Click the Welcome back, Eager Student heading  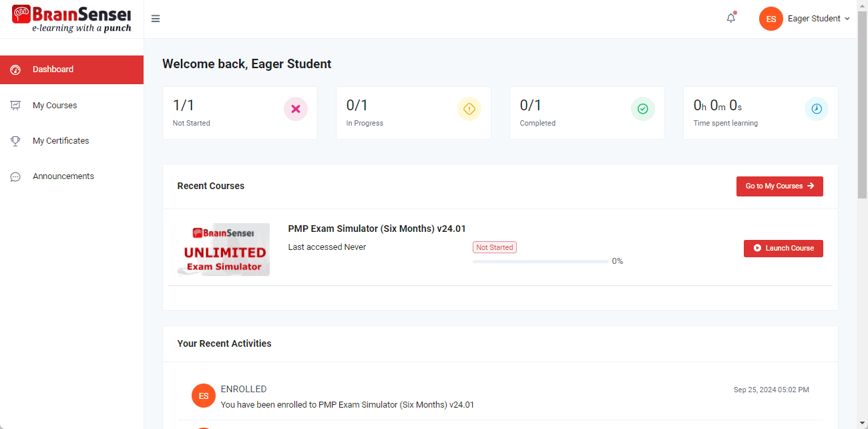[247, 64]
